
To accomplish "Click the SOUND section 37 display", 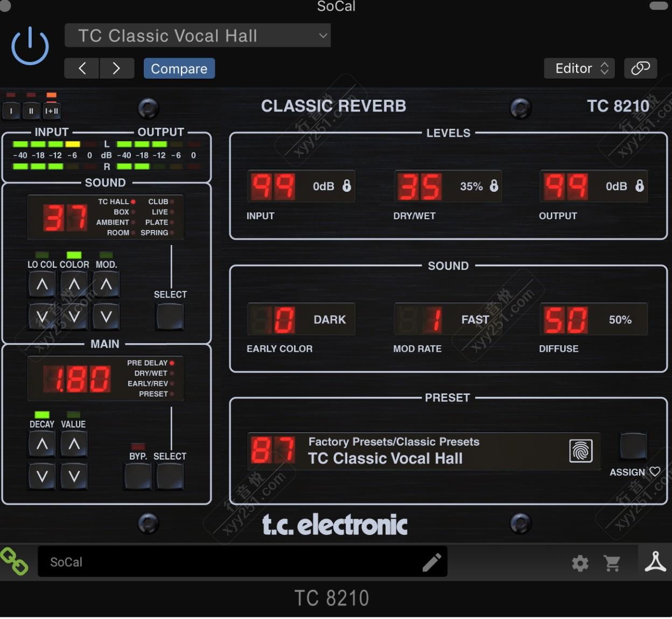I will (x=65, y=218).
